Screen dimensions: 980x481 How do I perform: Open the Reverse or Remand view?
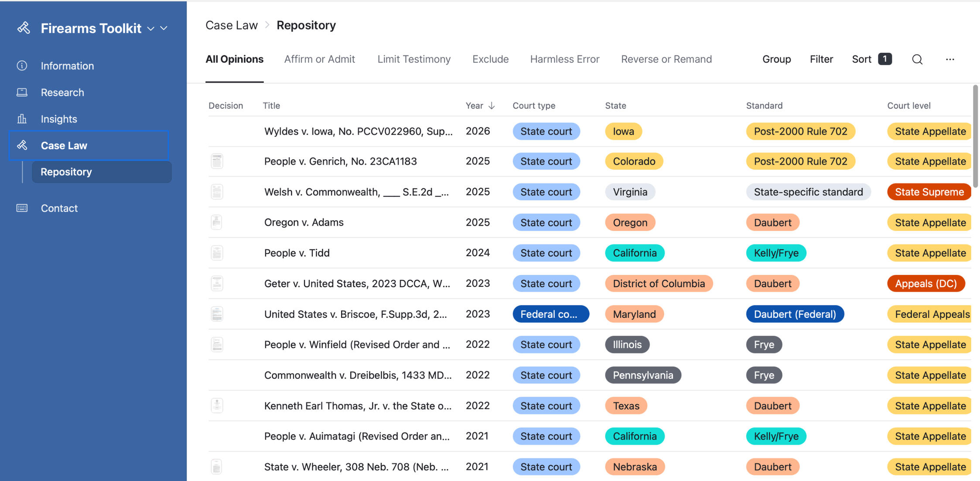666,59
